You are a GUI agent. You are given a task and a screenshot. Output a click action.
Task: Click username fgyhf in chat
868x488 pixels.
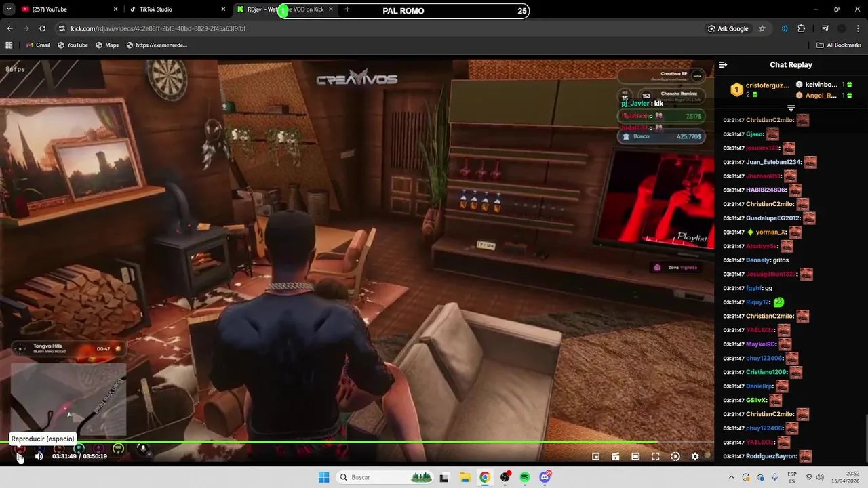[754, 288]
